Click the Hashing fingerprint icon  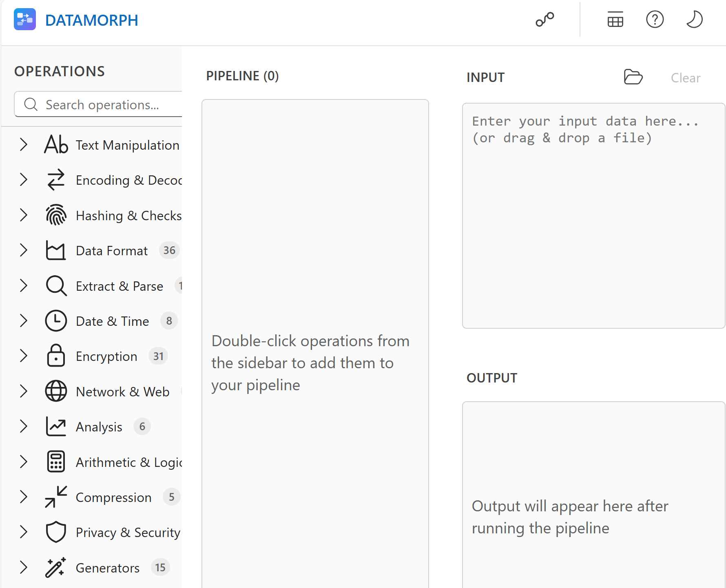56,215
